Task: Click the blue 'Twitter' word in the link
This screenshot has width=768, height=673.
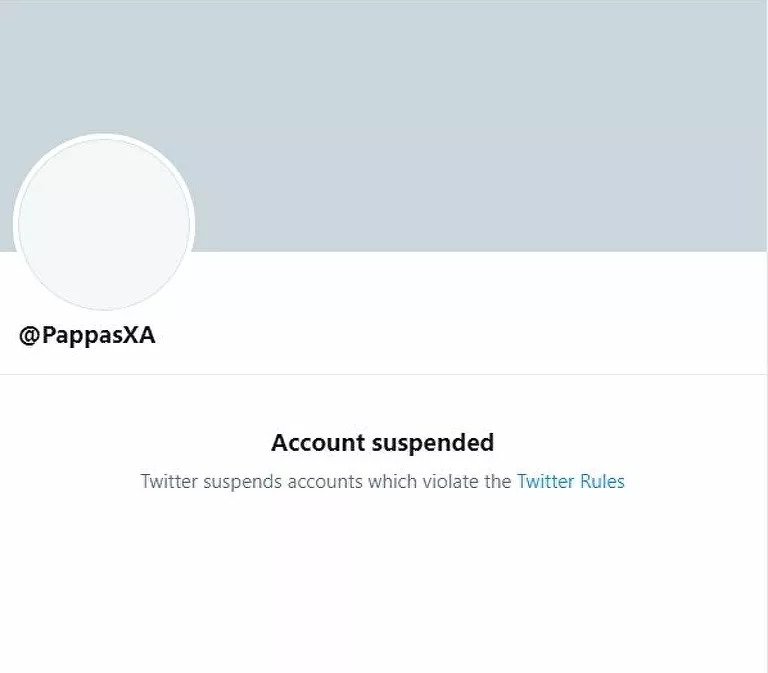Action: tap(546, 481)
